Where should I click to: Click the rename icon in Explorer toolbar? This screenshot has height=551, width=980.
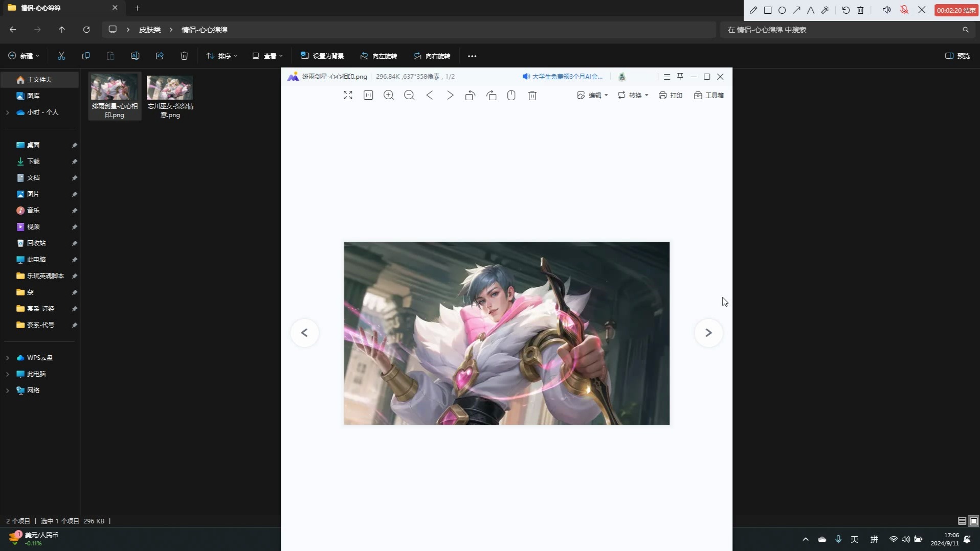click(135, 56)
